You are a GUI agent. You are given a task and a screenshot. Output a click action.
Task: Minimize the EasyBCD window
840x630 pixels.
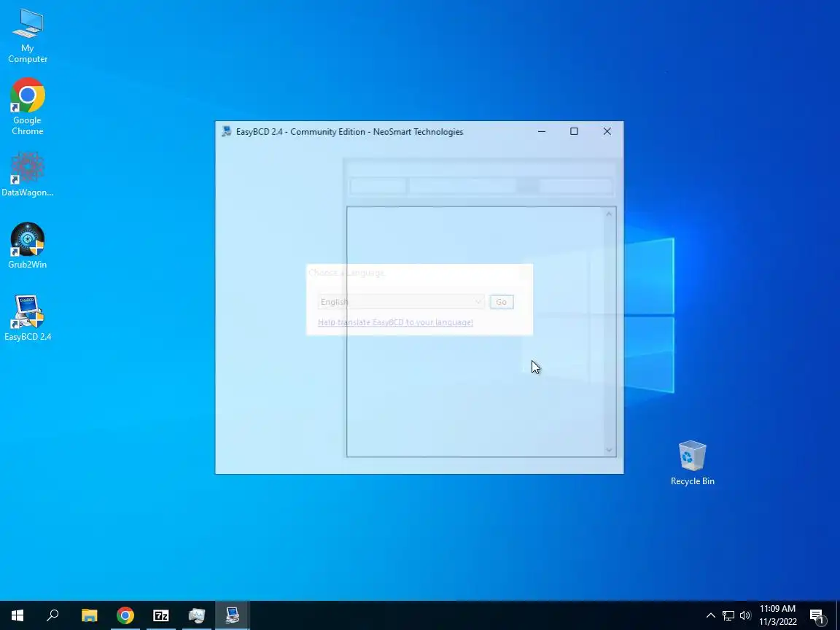542,131
